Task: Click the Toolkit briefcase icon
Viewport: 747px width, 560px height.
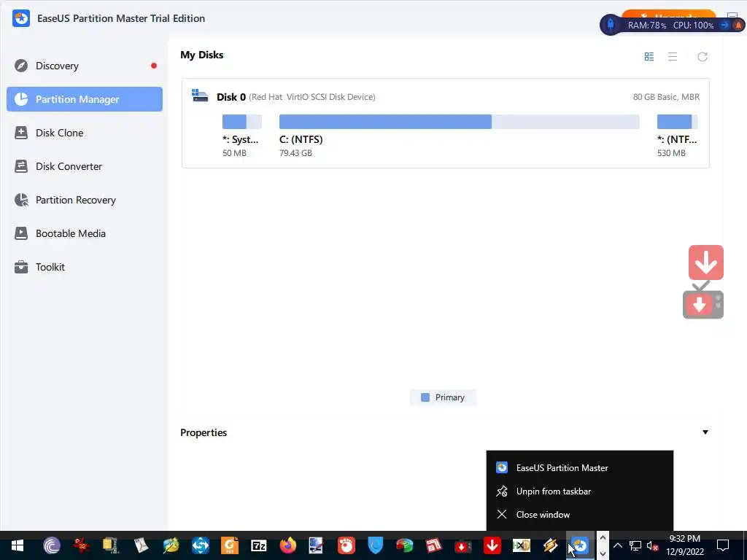Action: 21,267
